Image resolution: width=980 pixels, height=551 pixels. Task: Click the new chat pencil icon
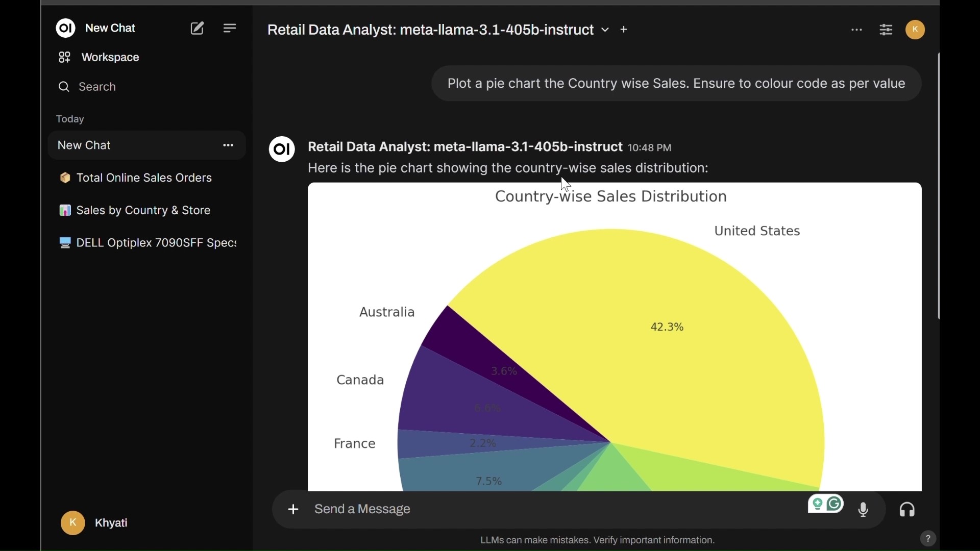(198, 29)
